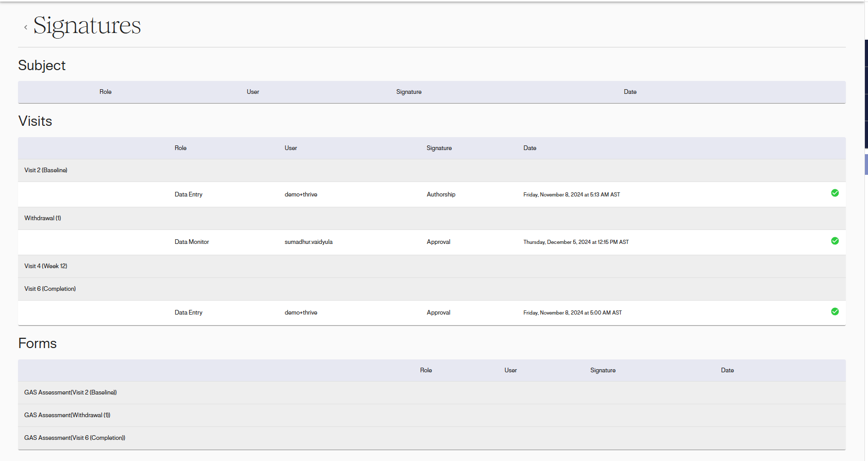
Task: Open GAS Assessment(Withdrawal (1)) form row
Action: click(x=67, y=415)
